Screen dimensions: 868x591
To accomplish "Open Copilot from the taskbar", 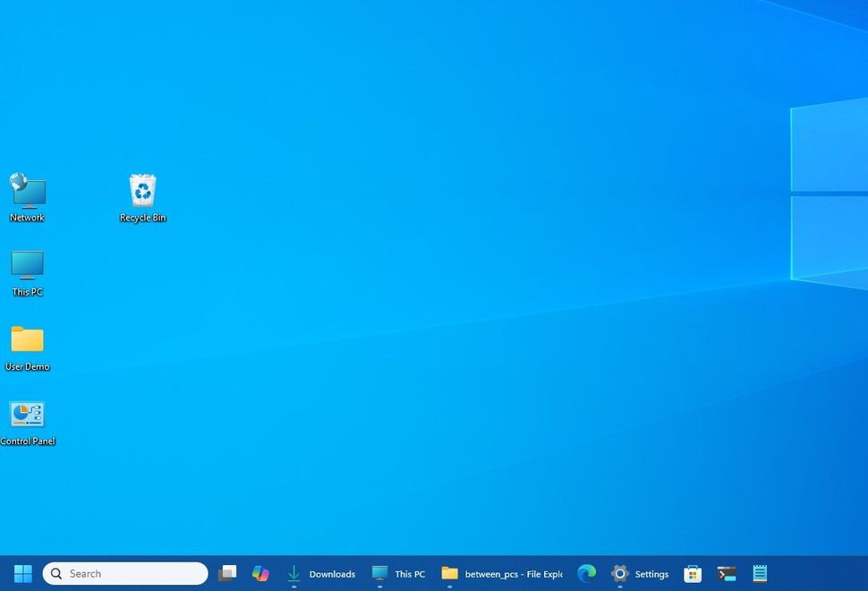I will tap(260, 573).
